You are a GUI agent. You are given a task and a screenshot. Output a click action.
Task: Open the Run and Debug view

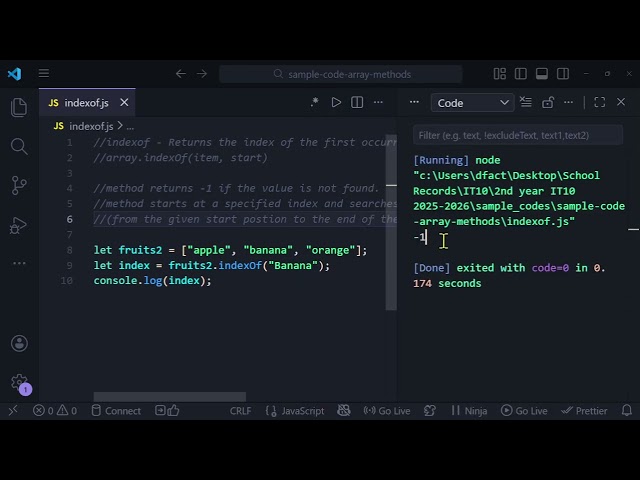tap(19, 225)
